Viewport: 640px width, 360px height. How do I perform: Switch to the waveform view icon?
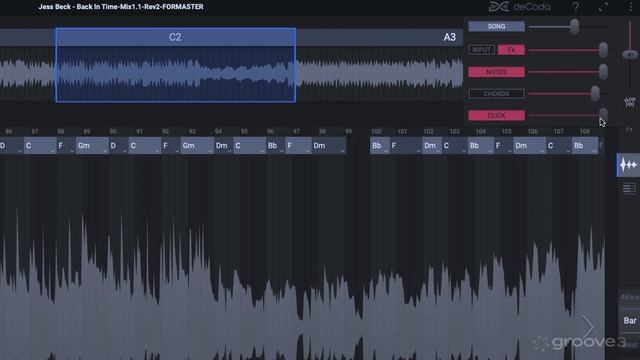pyautogui.click(x=628, y=165)
